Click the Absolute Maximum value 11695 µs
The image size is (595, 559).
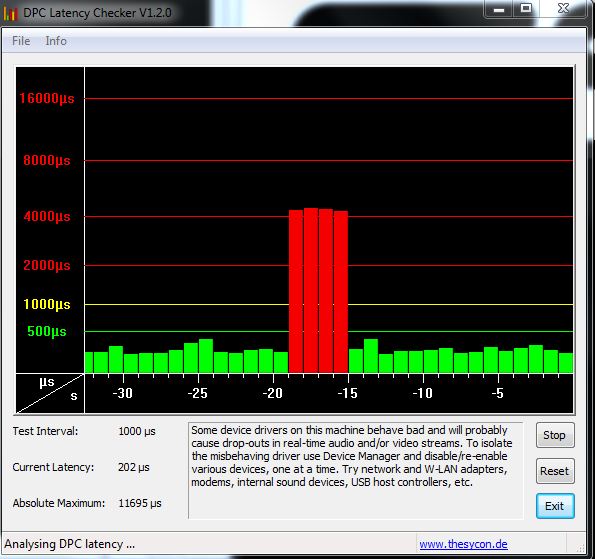click(140, 503)
